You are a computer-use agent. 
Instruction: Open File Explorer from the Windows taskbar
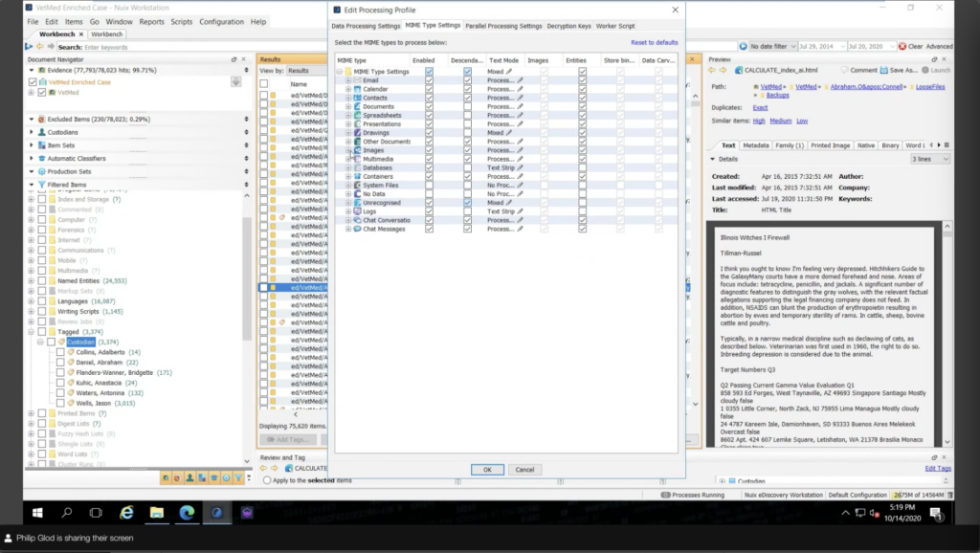click(x=156, y=513)
